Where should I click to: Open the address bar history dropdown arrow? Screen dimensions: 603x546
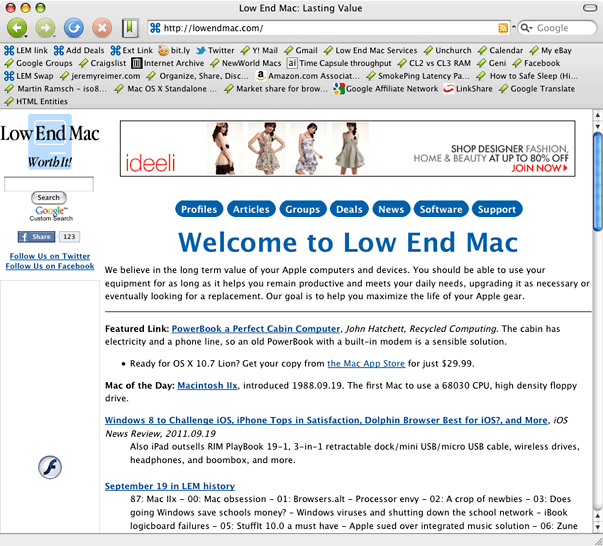(x=514, y=27)
